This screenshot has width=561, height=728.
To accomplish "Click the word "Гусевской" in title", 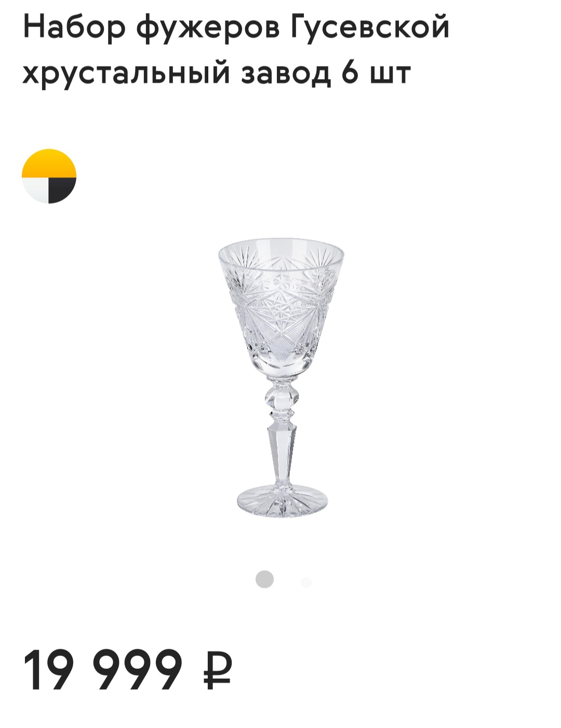I will [370, 27].
